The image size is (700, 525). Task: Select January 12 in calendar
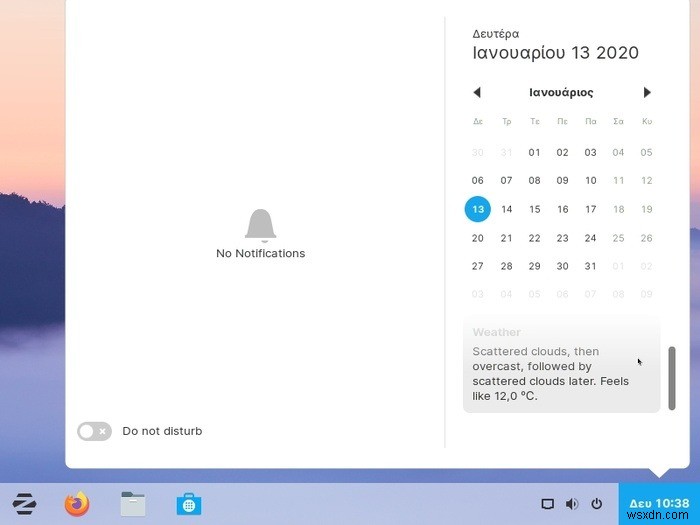pos(646,180)
